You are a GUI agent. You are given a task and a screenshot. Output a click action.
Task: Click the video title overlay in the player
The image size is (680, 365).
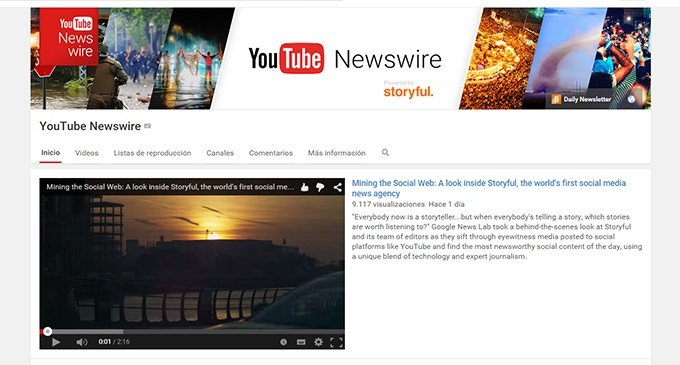coord(170,187)
